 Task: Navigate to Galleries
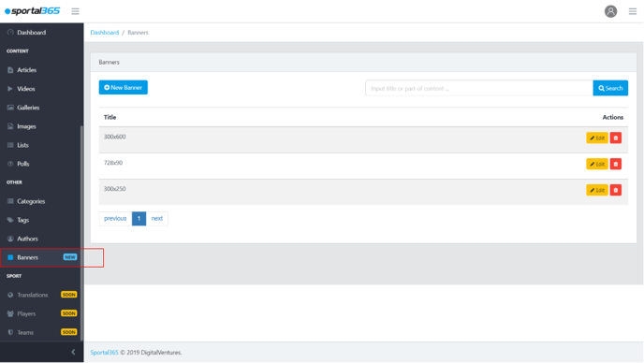point(41,108)
